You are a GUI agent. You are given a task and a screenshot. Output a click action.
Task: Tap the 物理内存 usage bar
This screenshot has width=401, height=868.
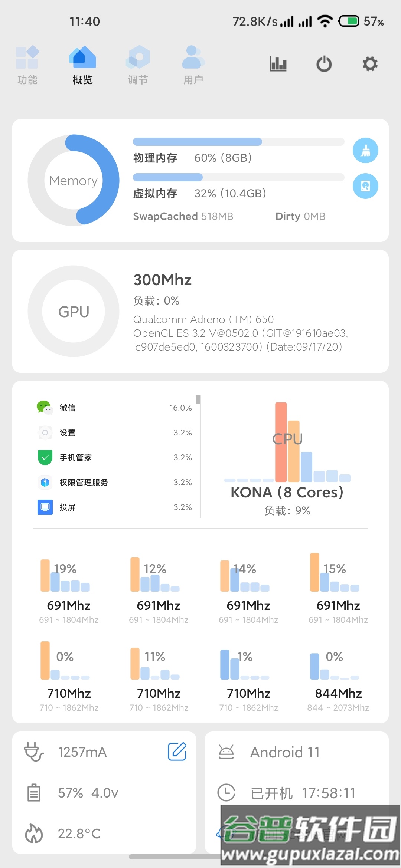[238, 142]
